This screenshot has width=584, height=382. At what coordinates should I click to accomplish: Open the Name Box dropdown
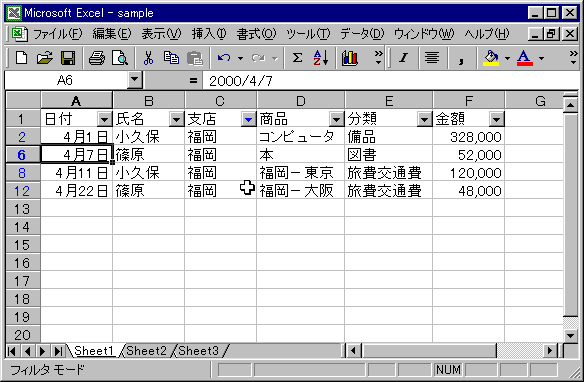click(x=134, y=80)
